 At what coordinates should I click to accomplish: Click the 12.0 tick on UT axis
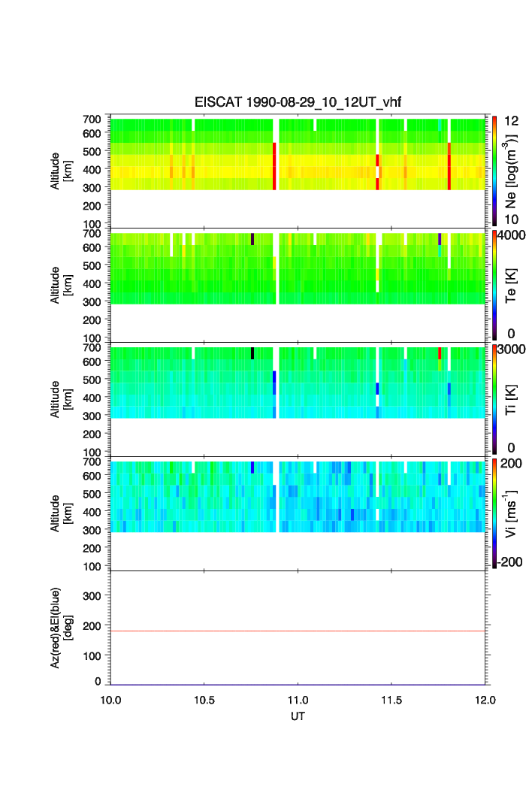coord(485,700)
